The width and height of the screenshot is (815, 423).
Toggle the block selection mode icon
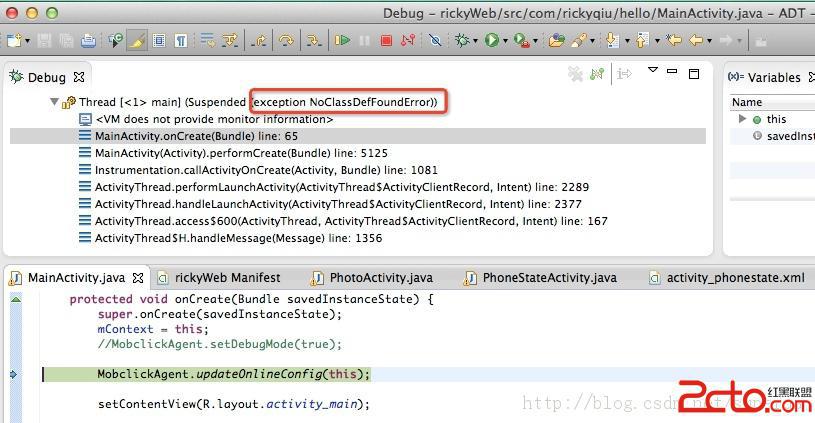(x=159, y=40)
